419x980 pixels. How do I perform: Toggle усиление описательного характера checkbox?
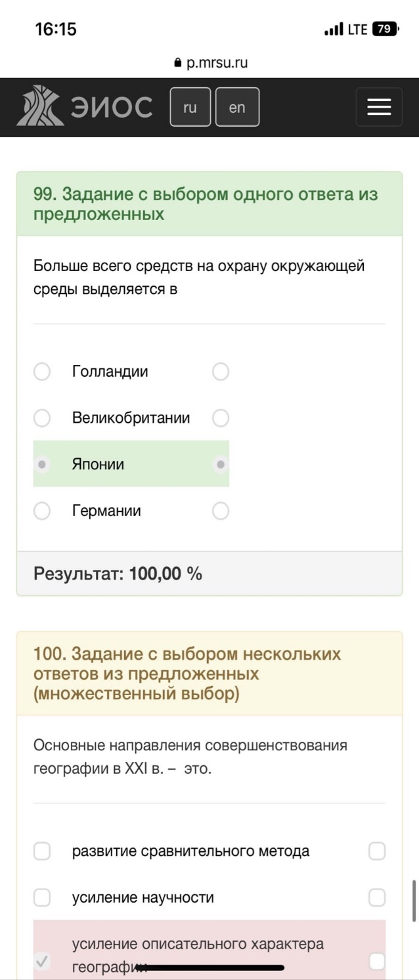click(42, 962)
